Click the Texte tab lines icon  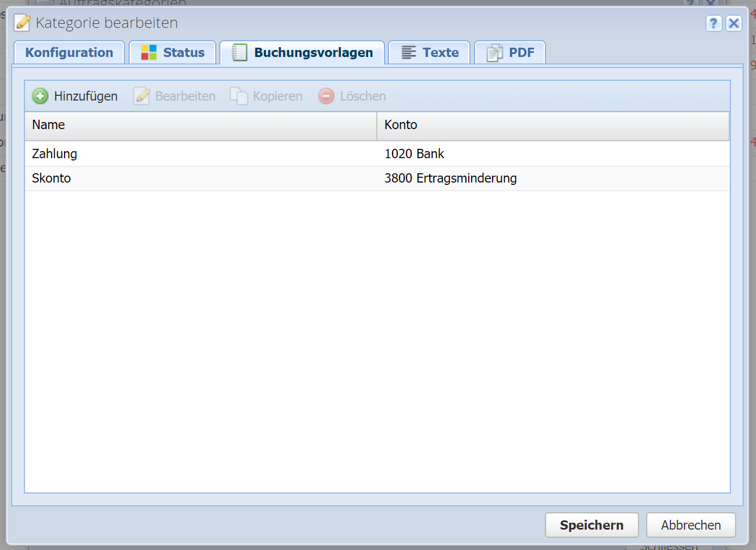[409, 52]
